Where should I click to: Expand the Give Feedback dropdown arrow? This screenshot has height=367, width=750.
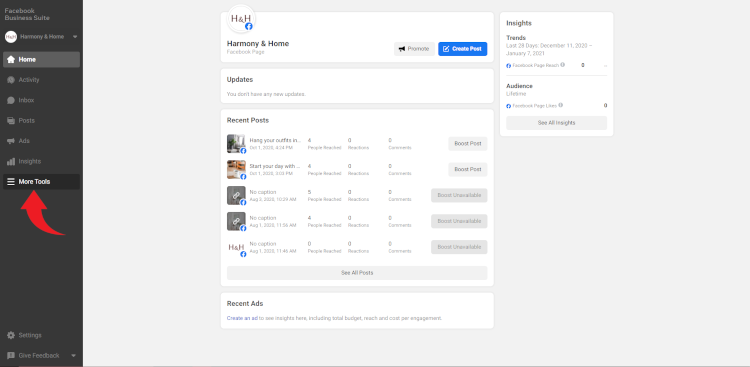point(73,356)
